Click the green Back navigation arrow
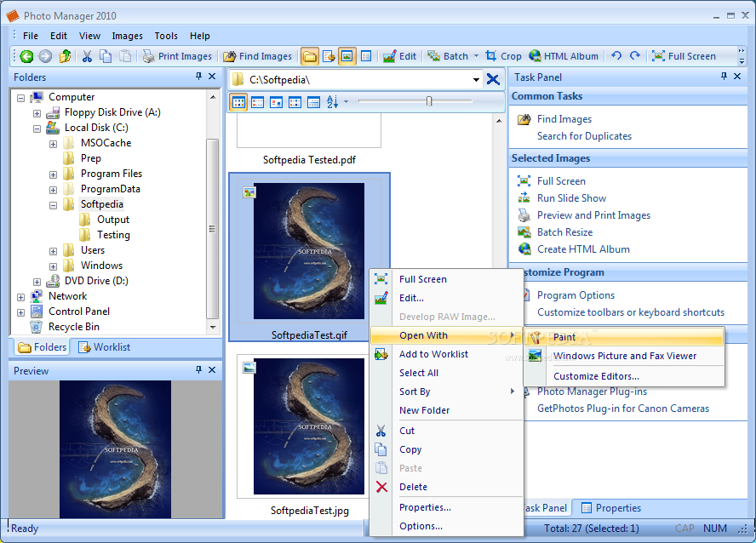The height and width of the screenshot is (543, 756). 26,56
